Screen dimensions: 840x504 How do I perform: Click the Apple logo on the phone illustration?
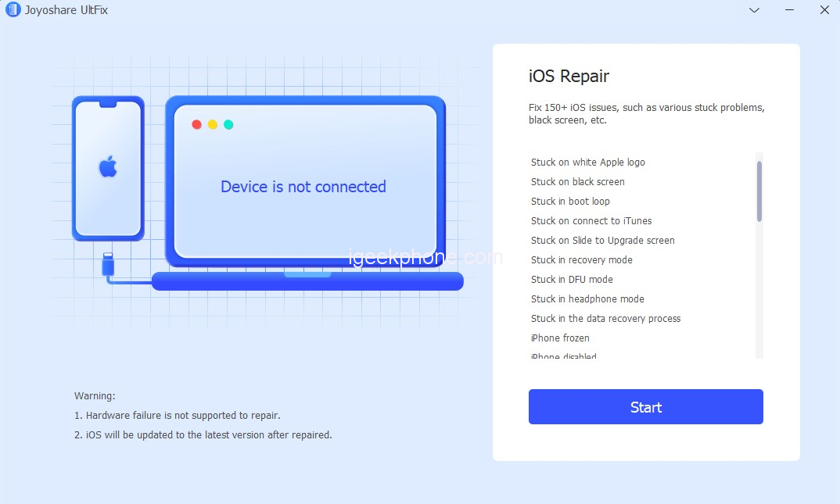point(108,166)
